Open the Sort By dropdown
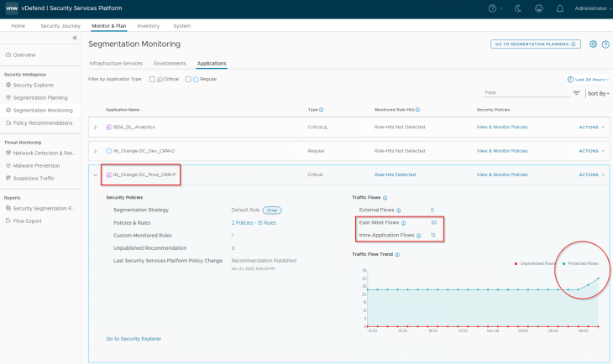The height and width of the screenshot is (364, 613). pos(598,93)
